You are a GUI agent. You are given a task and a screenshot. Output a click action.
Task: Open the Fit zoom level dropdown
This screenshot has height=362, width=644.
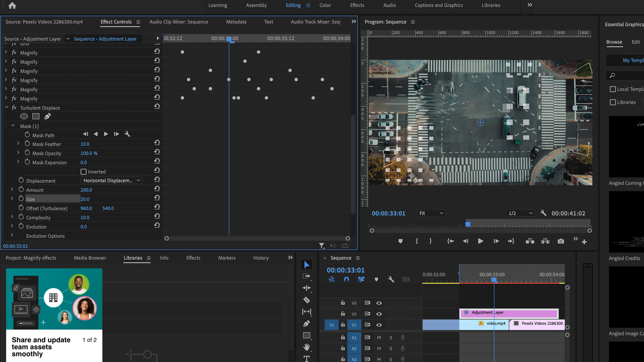[431, 213]
